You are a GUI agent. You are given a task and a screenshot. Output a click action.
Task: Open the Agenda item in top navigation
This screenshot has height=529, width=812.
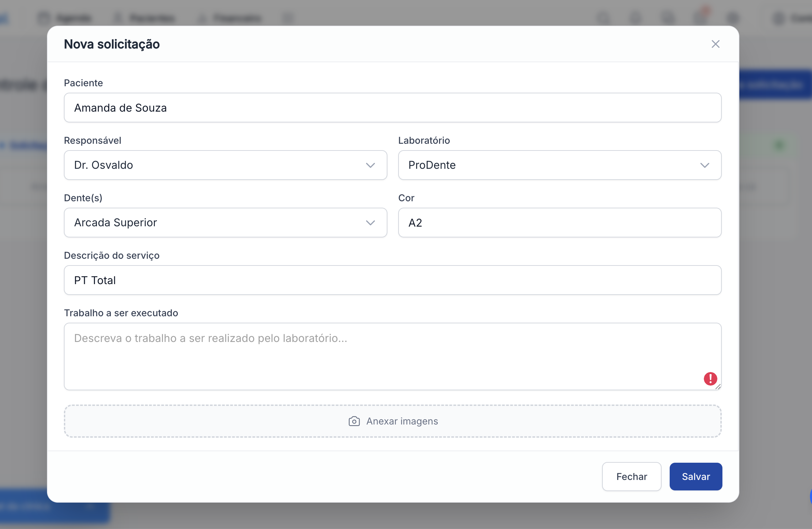point(65,18)
